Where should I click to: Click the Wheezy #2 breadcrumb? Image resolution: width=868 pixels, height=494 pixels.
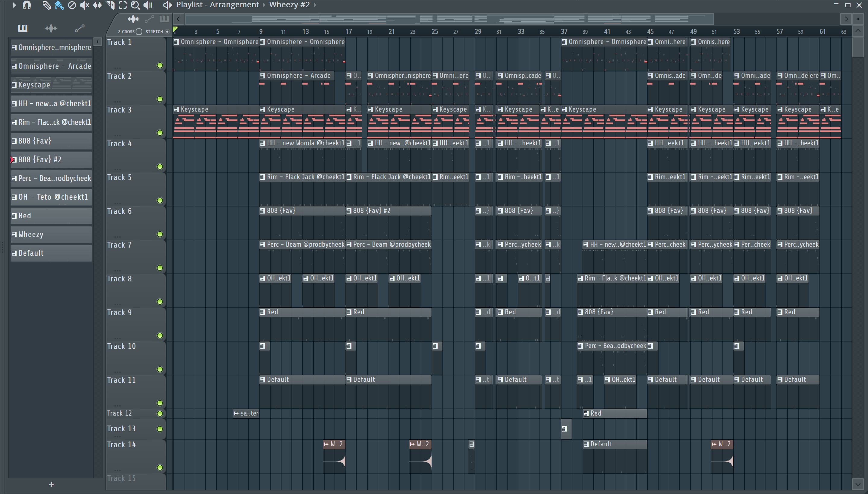coord(290,5)
